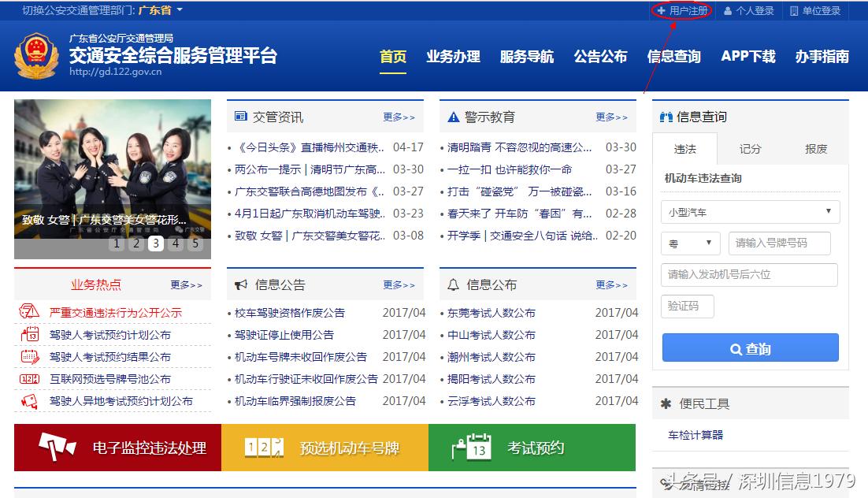The width and height of the screenshot is (868, 498).
Task: Click the 信息公布 bell icon
Action: (x=454, y=284)
